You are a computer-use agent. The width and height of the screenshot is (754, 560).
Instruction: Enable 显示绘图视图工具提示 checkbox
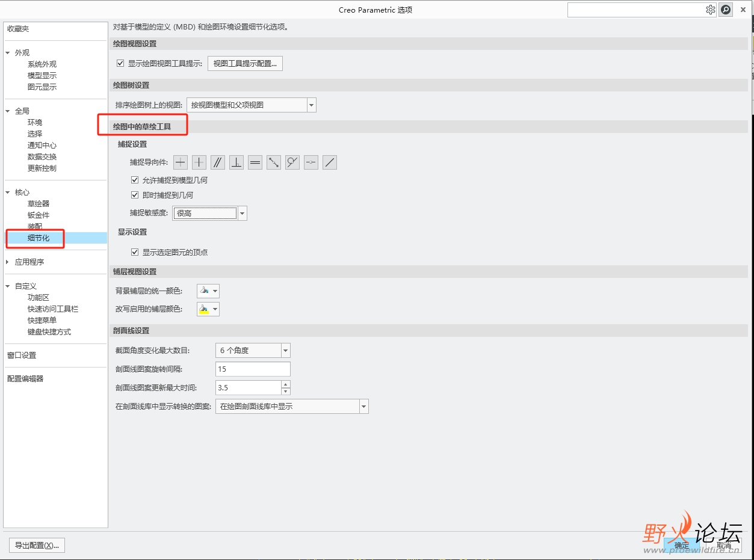coord(120,63)
